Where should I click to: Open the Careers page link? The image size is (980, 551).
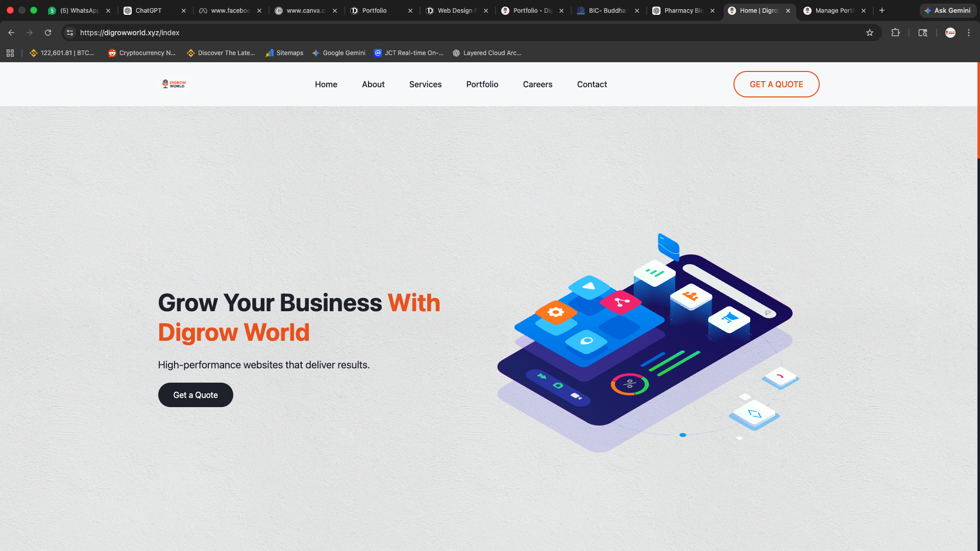537,84
